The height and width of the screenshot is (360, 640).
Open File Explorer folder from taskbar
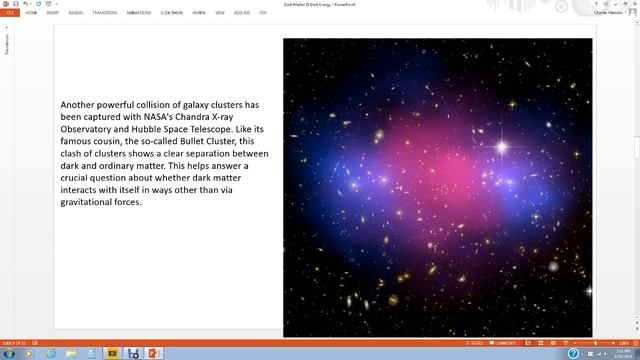(x=71, y=353)
